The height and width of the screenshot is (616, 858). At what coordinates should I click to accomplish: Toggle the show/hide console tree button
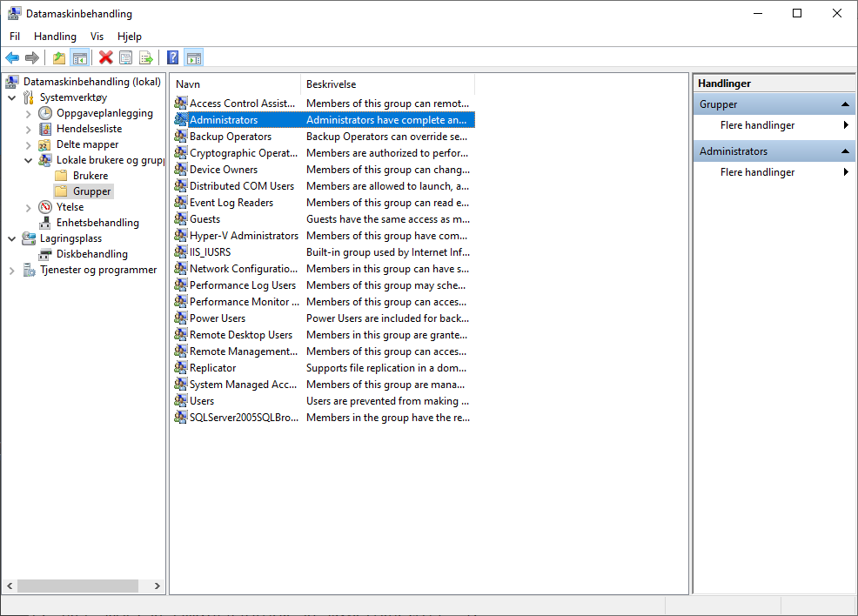tap(79, 58)
